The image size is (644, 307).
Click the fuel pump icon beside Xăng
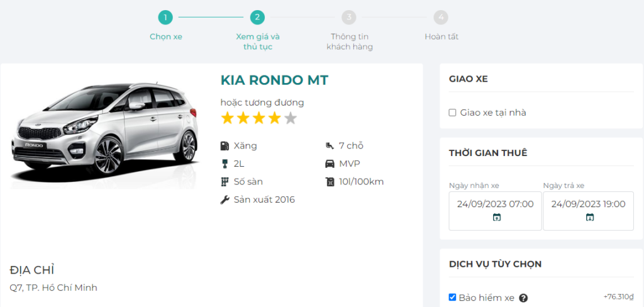point(225,146)
